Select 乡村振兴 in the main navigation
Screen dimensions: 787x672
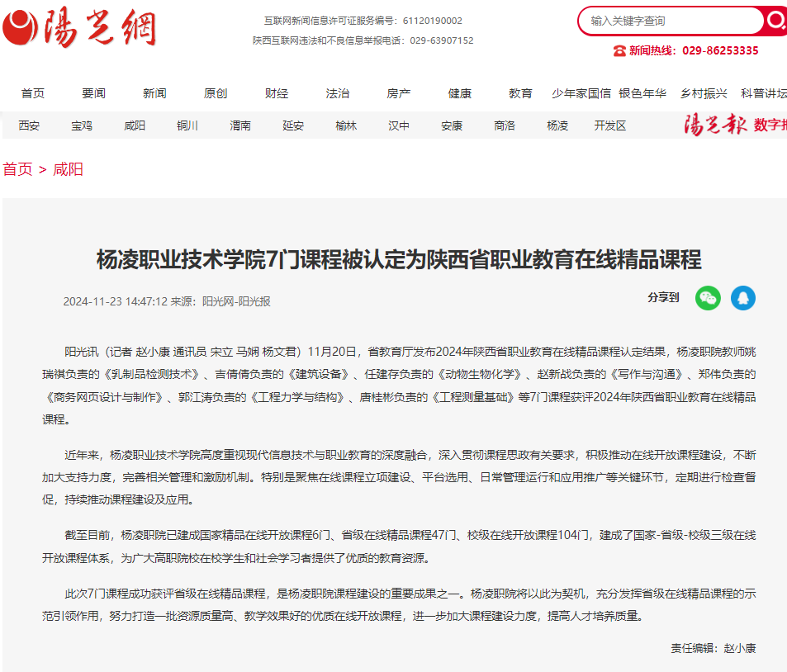click(704, 93)
